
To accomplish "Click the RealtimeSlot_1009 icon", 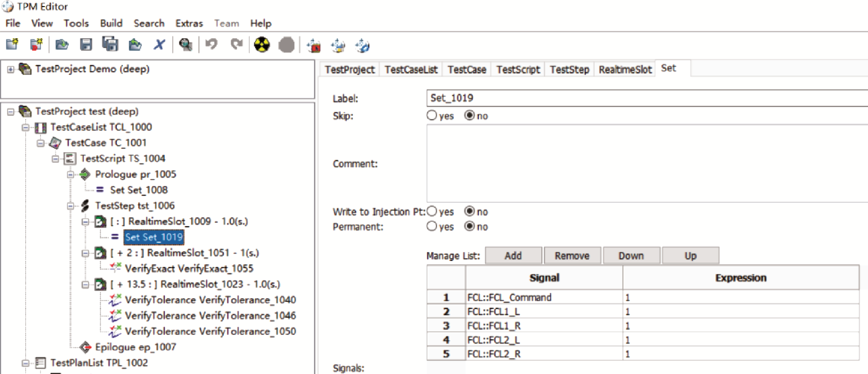I will (100, 221).
